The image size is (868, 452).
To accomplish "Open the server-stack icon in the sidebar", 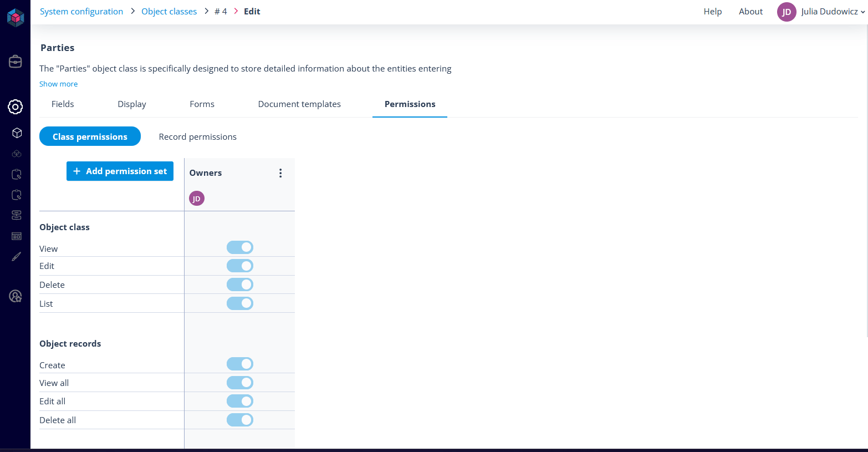I will [x=17, y=215].
